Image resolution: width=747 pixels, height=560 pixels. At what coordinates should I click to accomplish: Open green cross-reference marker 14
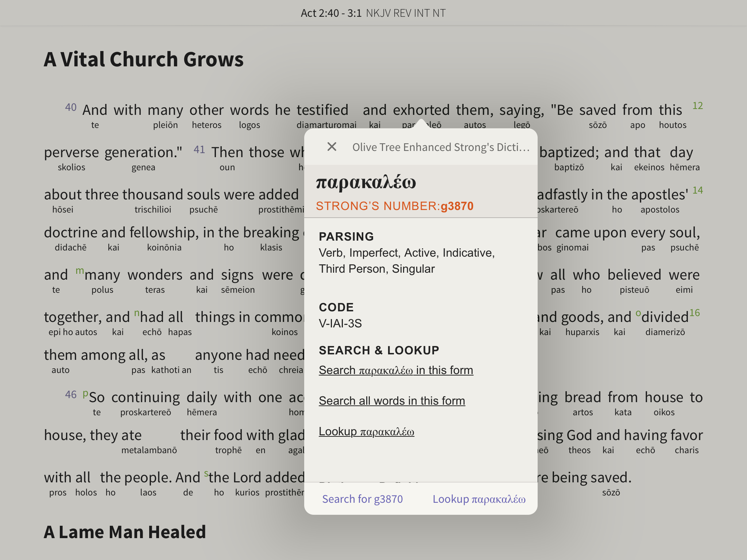(697, 190)
